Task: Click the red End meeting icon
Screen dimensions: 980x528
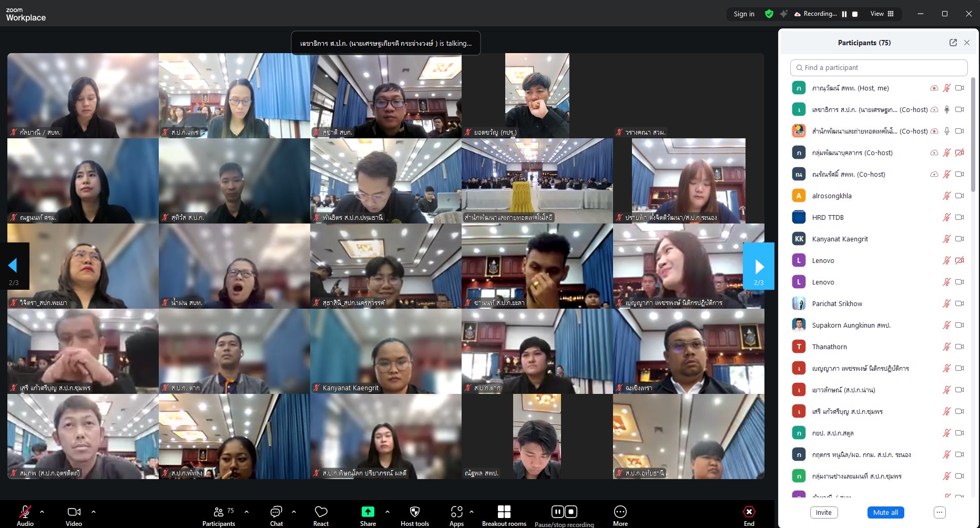Action: point(749,512)
